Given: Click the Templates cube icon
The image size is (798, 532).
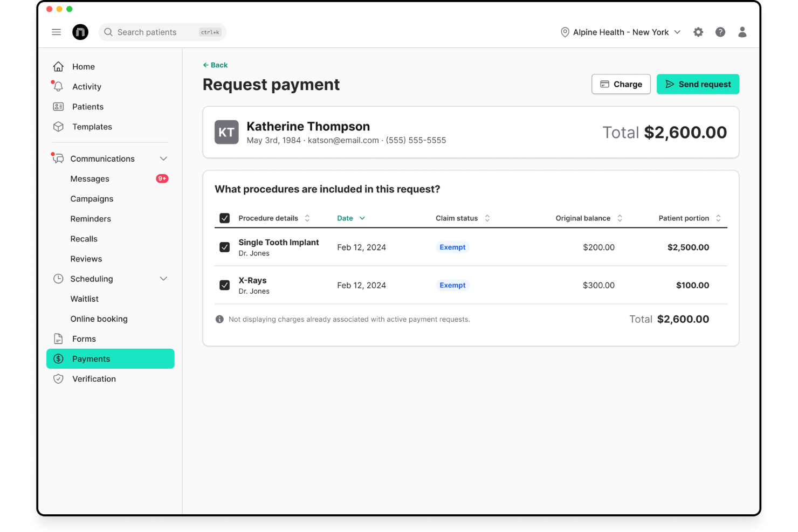Looking at the screenshot, I should tap(58, 127).
